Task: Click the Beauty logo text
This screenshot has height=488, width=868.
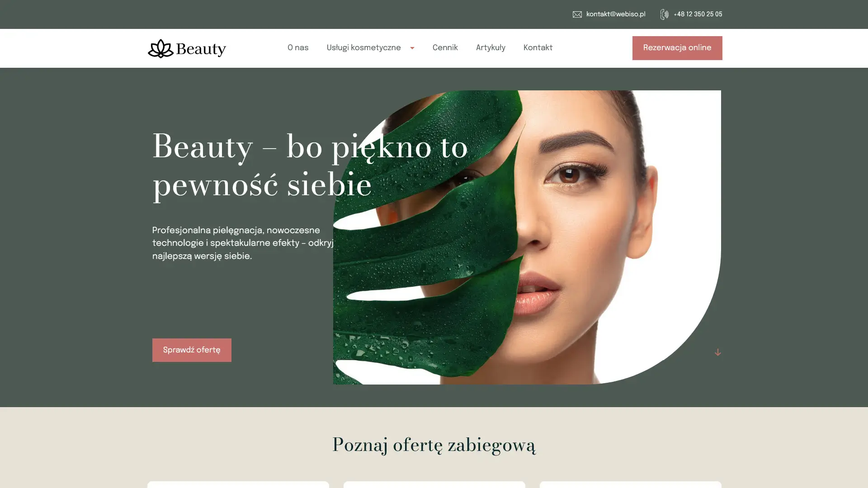Action: pyautogui.click(x=201, y=49)
